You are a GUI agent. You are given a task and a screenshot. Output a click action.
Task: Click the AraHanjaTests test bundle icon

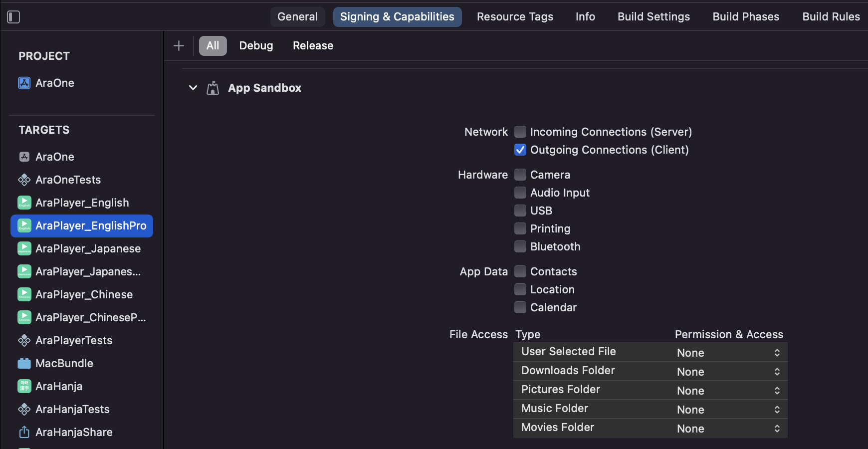pyautogui.click(x=24, y=409)
